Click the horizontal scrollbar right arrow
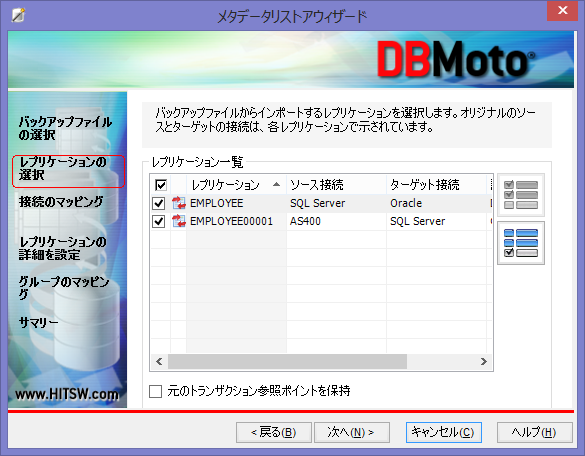 [x=484, y=362]
